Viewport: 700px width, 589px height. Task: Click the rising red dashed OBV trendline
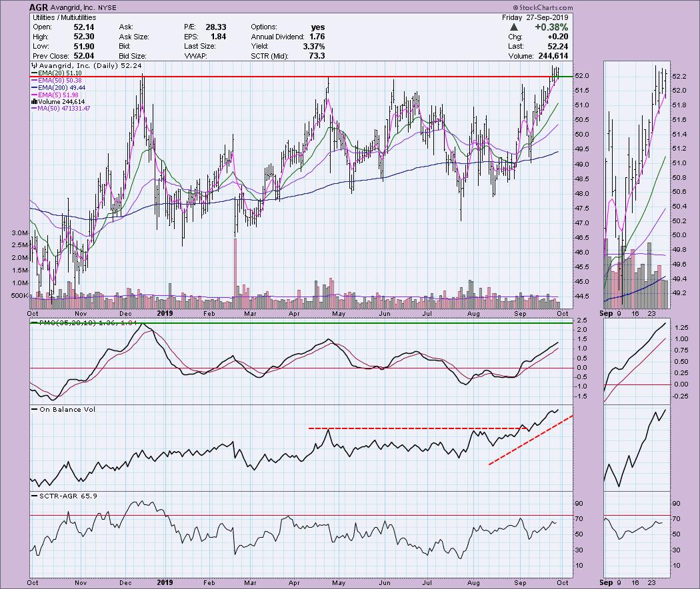click(531, 440)
